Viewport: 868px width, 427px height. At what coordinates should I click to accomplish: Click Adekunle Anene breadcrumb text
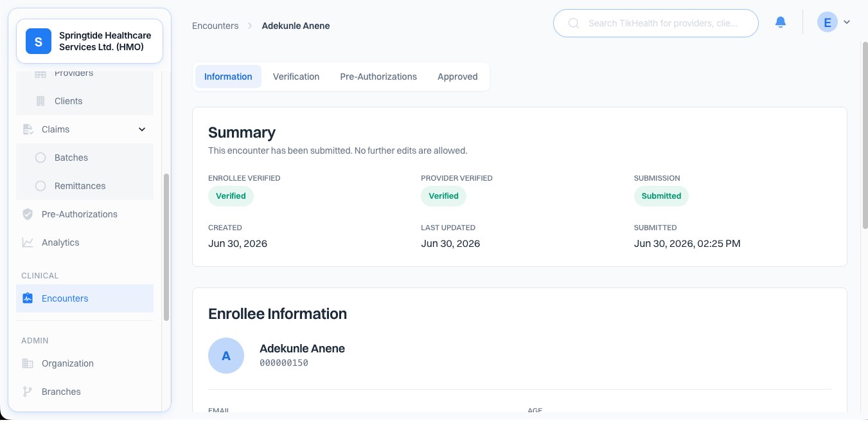pyautogui.click(x=296, y=26)
